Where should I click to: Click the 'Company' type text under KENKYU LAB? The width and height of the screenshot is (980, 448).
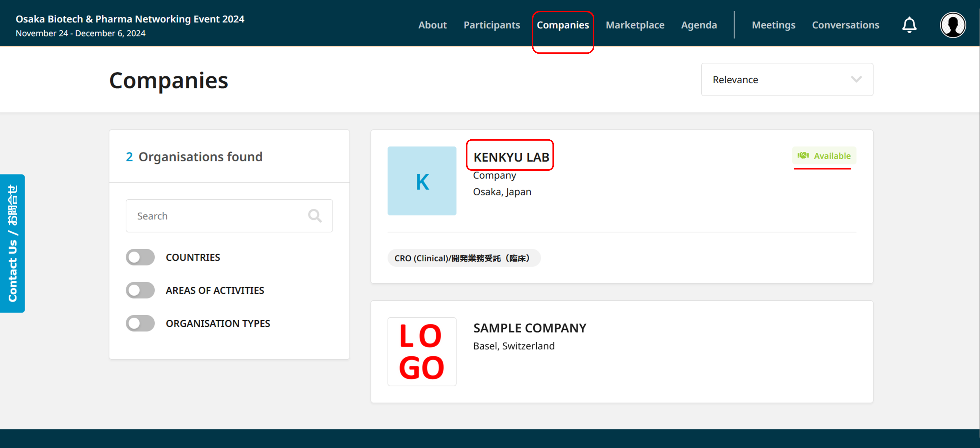click(494, 175)
